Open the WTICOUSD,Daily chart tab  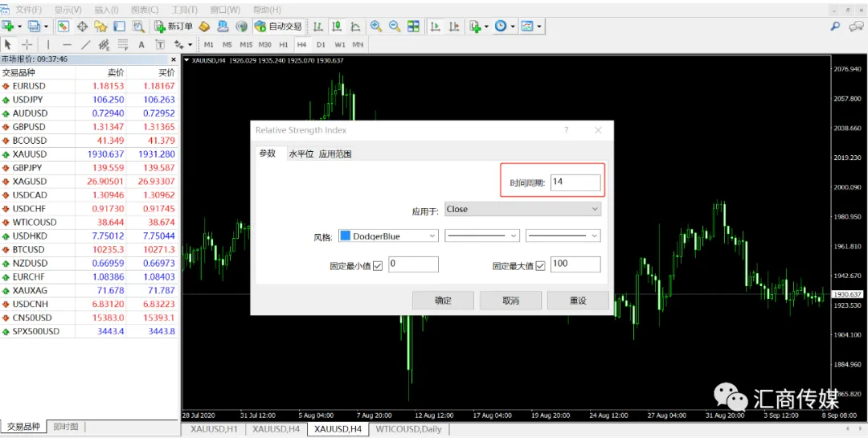[408, 428]
